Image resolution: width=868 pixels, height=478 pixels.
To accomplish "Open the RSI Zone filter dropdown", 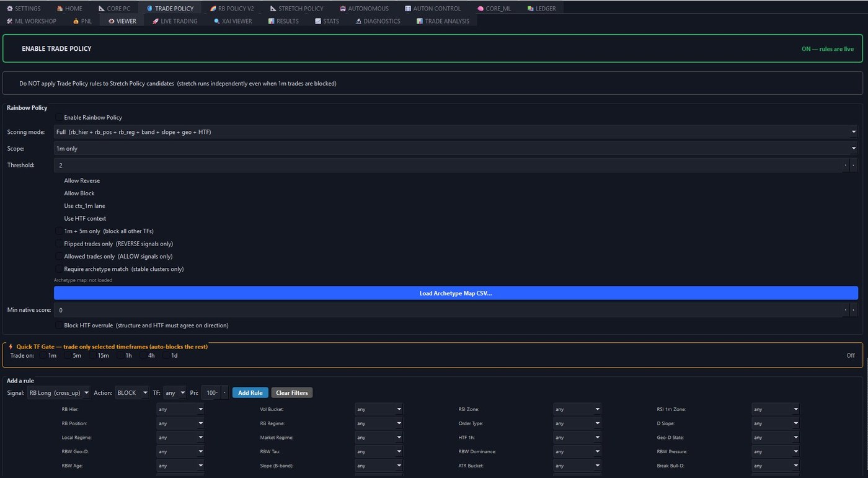I will 577,410.
